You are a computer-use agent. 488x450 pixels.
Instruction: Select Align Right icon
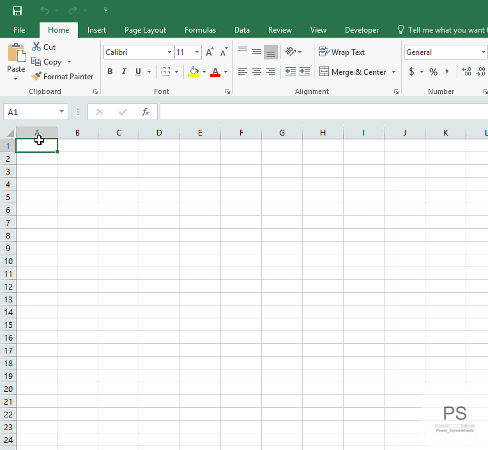[x=271, y=71]
